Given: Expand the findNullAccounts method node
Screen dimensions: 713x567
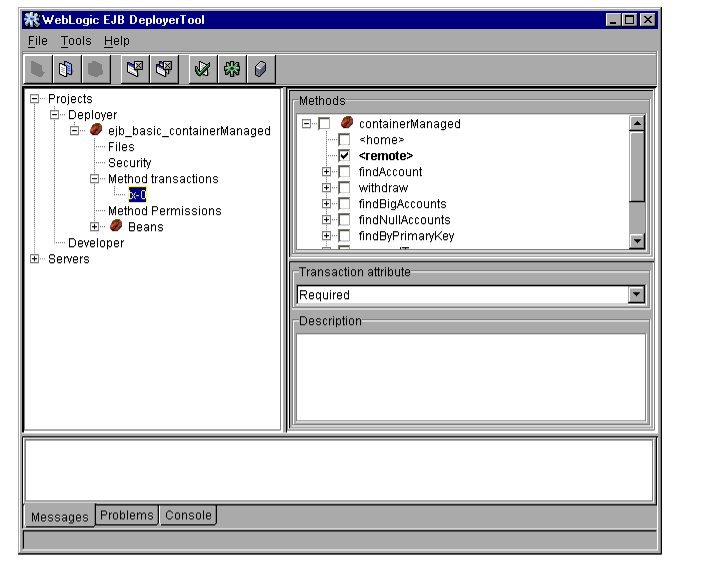Looking at the screenshot, I should click(326, 220).
